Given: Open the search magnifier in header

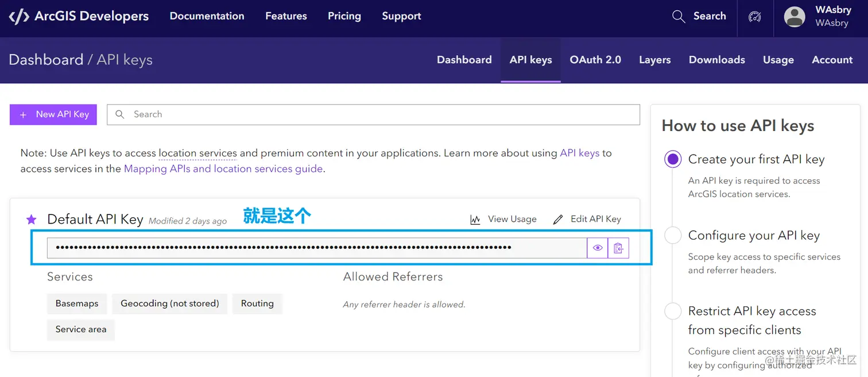Looking at the screenshot, I should click(x=679, y=17).
